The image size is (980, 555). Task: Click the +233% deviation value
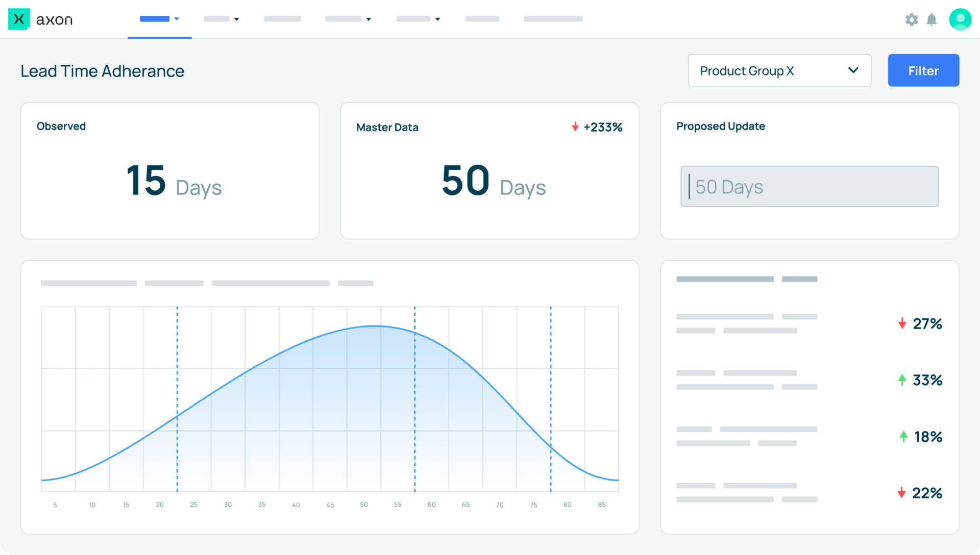point(603,127)
